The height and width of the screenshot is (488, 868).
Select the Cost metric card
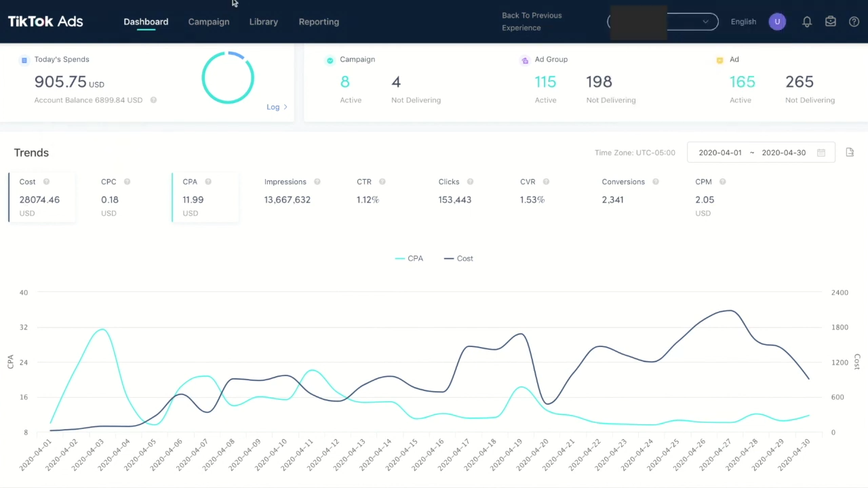[41, 197]
